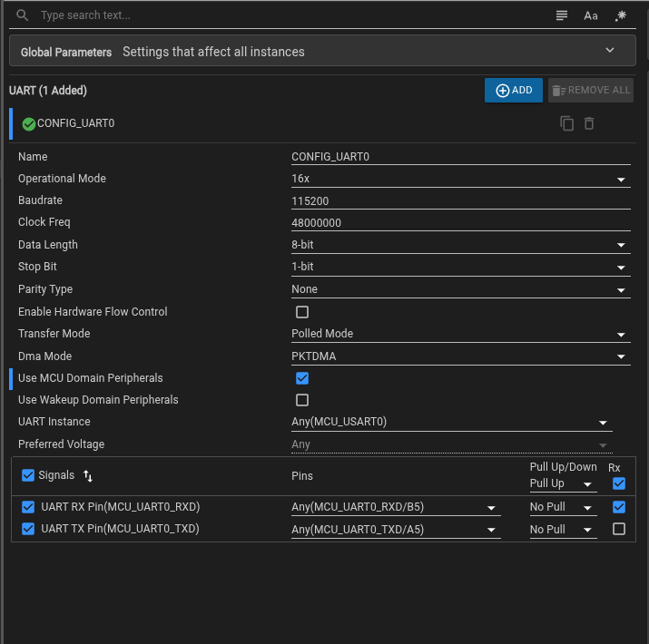The width and height of the screenshot is (649, 644).
Task: Click the Signals sort arrows icon
Action: 88,475
